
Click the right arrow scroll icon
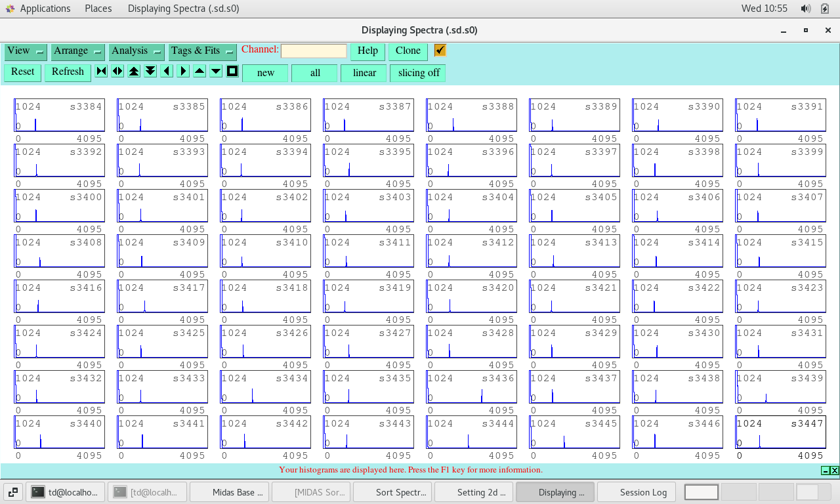[x=183, y=72]
